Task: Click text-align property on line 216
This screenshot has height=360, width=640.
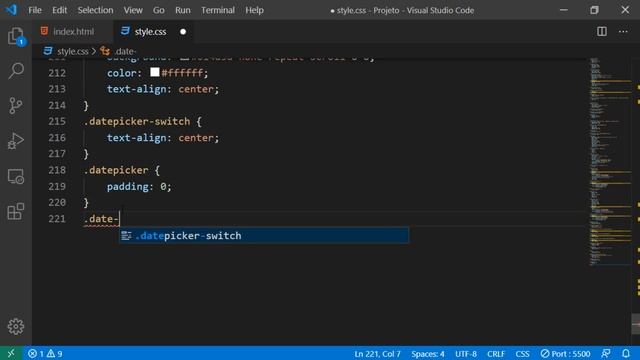Action: click(x=136, y=138)
